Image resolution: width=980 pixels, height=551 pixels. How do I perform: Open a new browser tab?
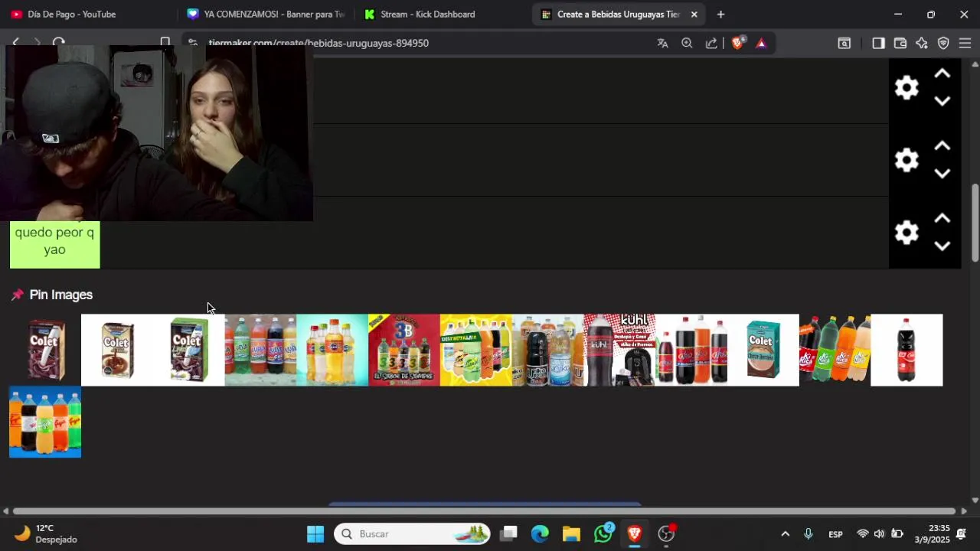[720, 14]
